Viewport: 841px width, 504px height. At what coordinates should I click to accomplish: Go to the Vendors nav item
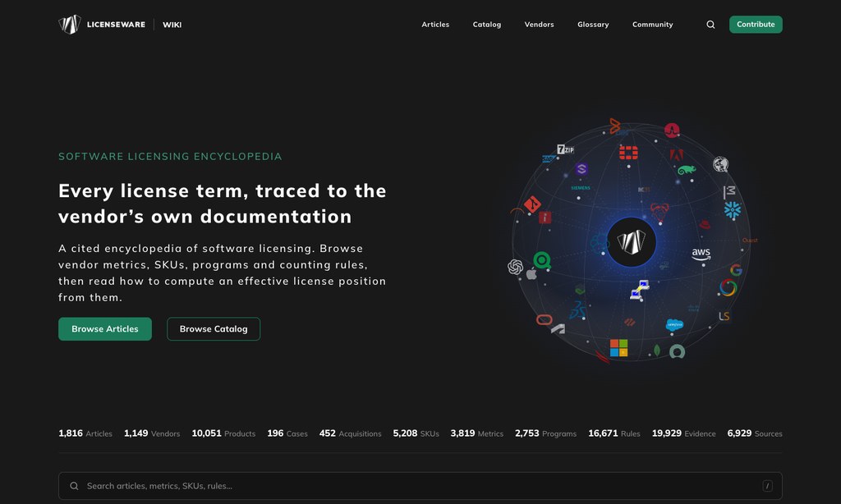[x=539, y=25]
